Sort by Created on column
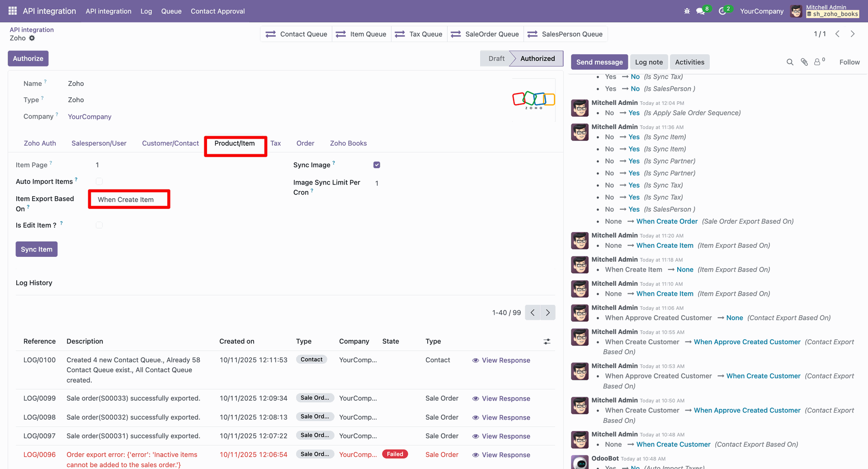 (x=237, y=341)
